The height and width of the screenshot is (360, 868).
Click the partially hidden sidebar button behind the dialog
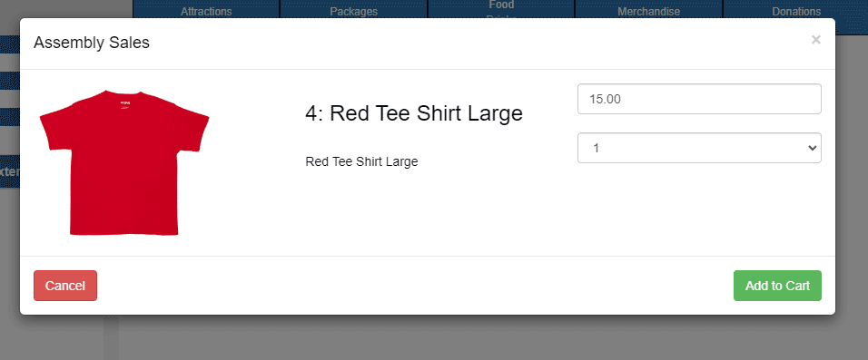click(x=10, y=171)
